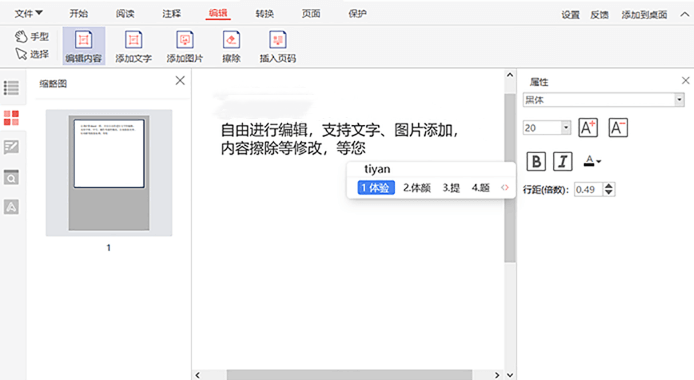694x380 pixels.
Task: Page IME candidates with red arrows
Action: click(x=505, y=188)
